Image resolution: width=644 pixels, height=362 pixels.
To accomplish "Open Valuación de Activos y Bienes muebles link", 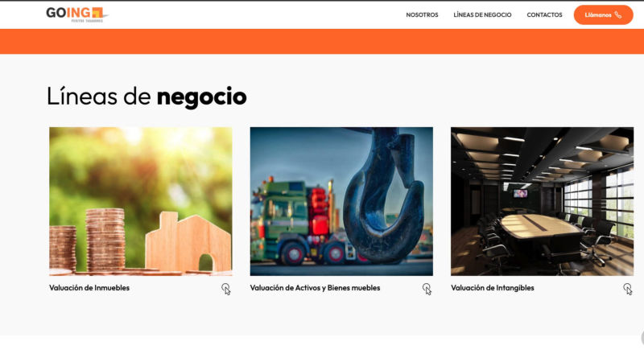I will [x=315, y=288].
